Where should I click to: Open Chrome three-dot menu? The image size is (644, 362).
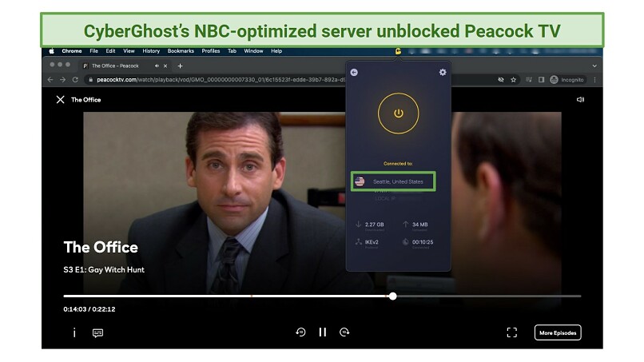click(594, 80)
